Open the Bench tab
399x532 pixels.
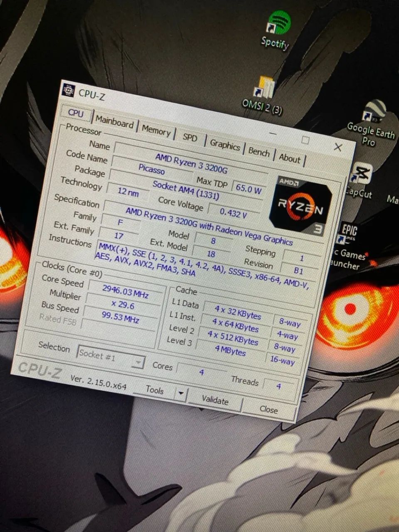click(x=259, y=152)
